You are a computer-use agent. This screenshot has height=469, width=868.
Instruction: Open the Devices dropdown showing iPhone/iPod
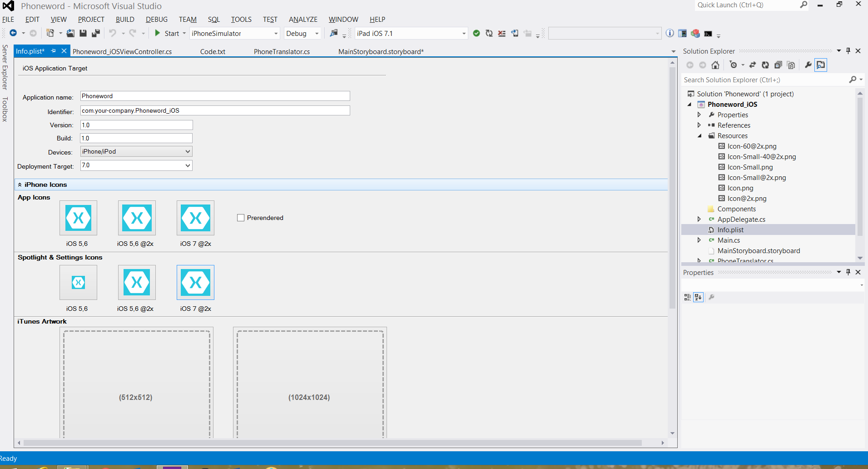click(x=136, y=151)
